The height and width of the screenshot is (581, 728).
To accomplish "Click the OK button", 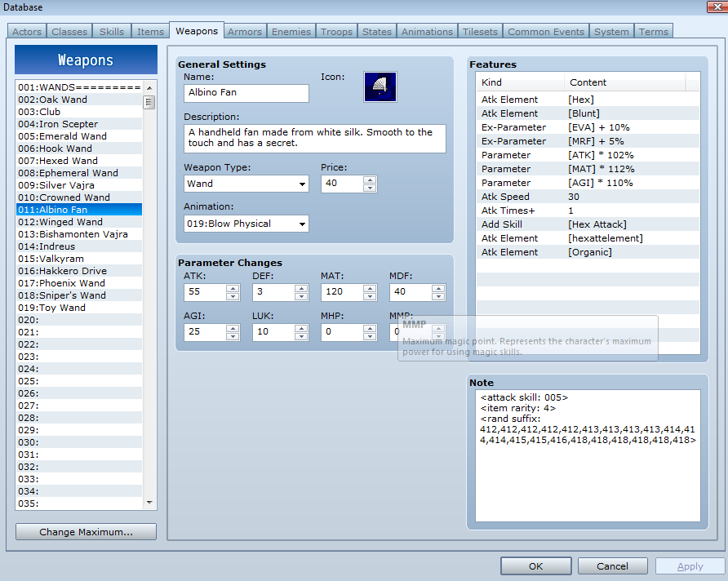I will pyautogui.click(x=535, y=566).
